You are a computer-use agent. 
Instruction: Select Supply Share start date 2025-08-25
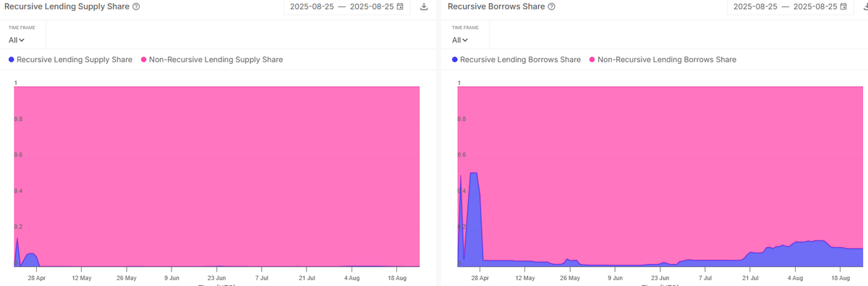click(312, 7)
